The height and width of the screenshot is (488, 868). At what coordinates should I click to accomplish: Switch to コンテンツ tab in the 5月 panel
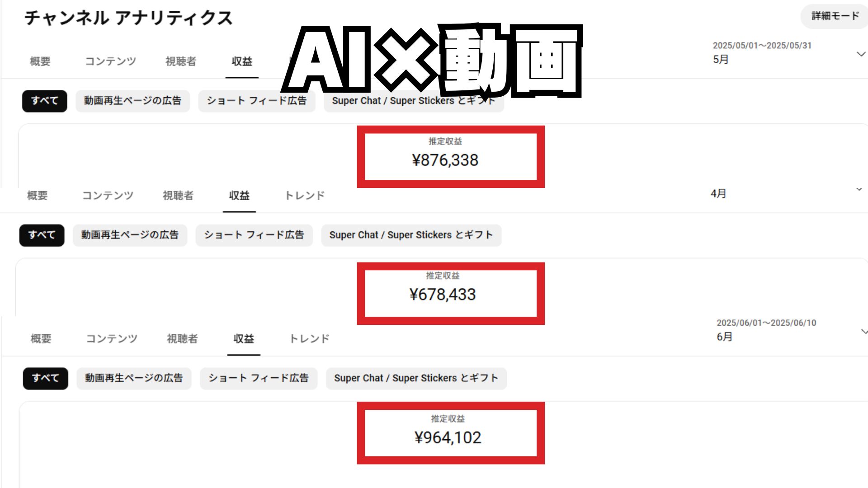click(x=111, y=61)
